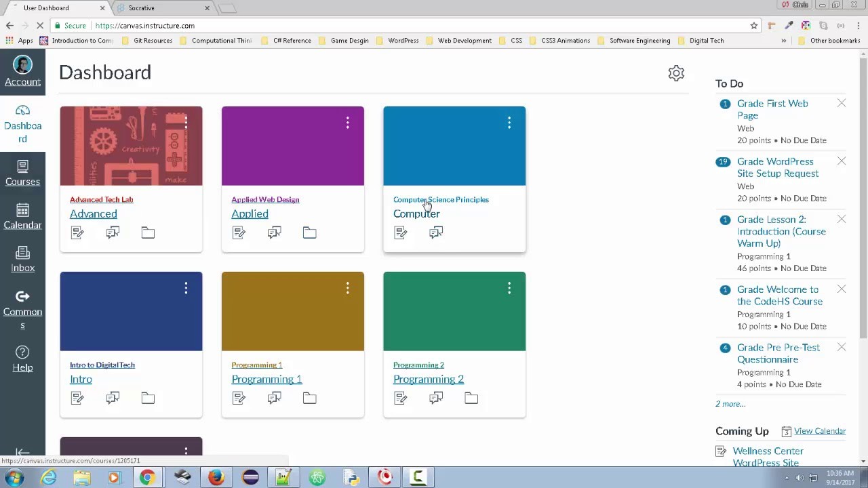Collapse the left navigation sidebar
This screenshot has height=488, width=868.
click(22, 452)
